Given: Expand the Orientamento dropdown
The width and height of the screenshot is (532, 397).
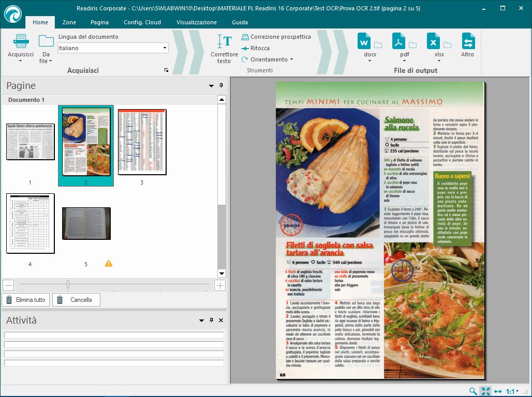Looking at the screenshot, I should click(291, 59).
